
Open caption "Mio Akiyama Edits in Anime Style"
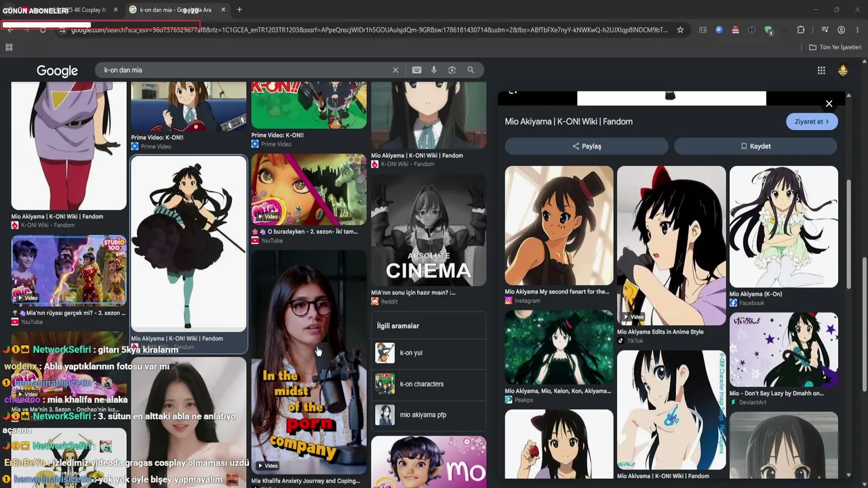(660, 332)
